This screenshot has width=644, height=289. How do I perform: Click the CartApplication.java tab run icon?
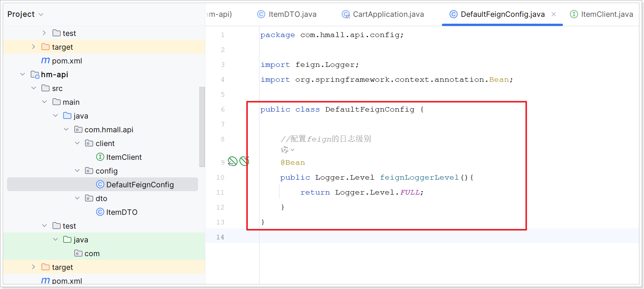[346, 15]
